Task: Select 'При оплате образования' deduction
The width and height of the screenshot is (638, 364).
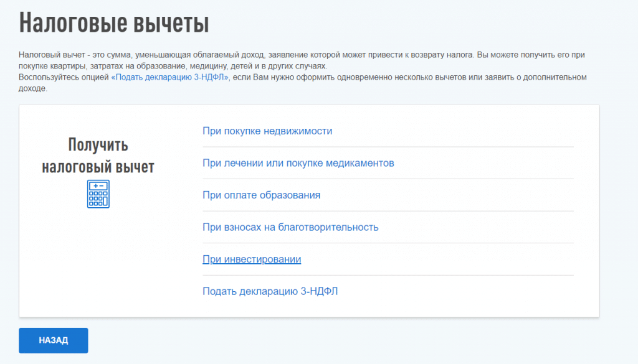Action: pos(261,195)
